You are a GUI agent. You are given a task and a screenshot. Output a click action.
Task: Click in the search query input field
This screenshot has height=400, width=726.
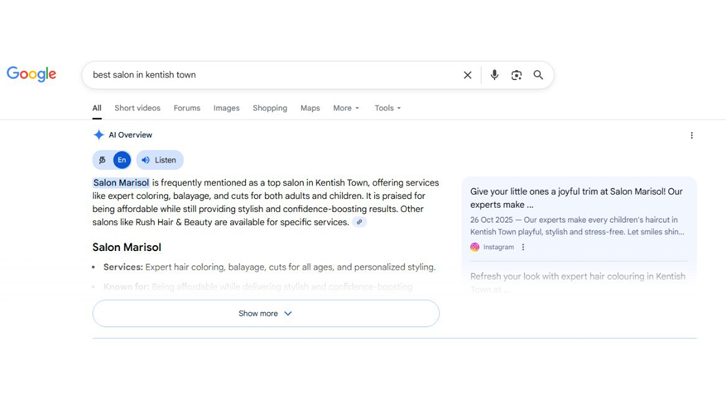tap(273, 75)
